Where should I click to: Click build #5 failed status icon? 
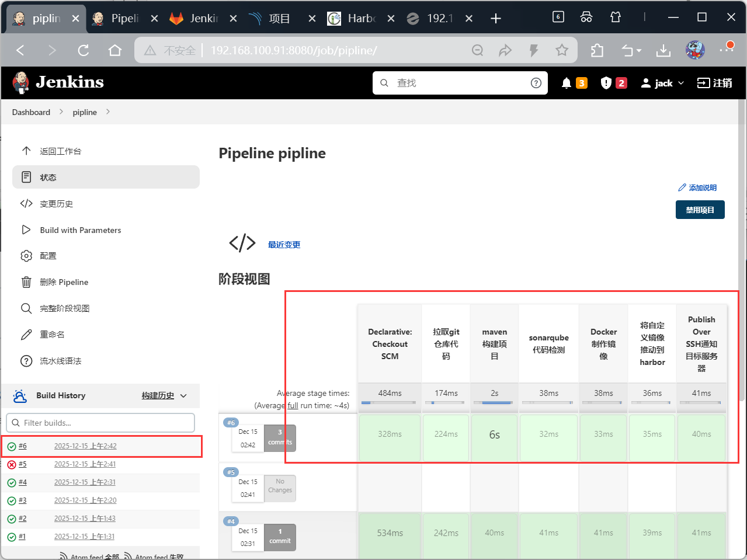coord(11,465)
